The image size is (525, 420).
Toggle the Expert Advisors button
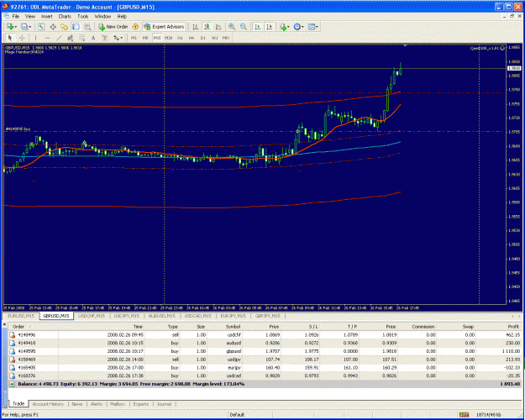point(164,27)
